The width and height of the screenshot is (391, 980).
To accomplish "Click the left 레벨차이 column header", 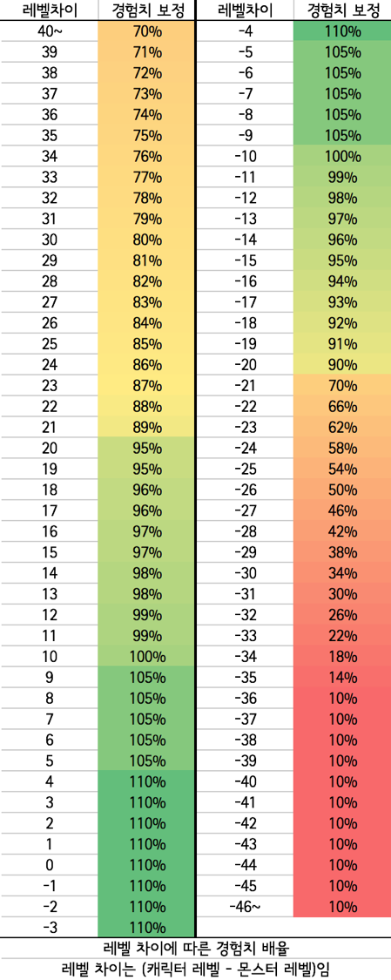I will point(50,10).
